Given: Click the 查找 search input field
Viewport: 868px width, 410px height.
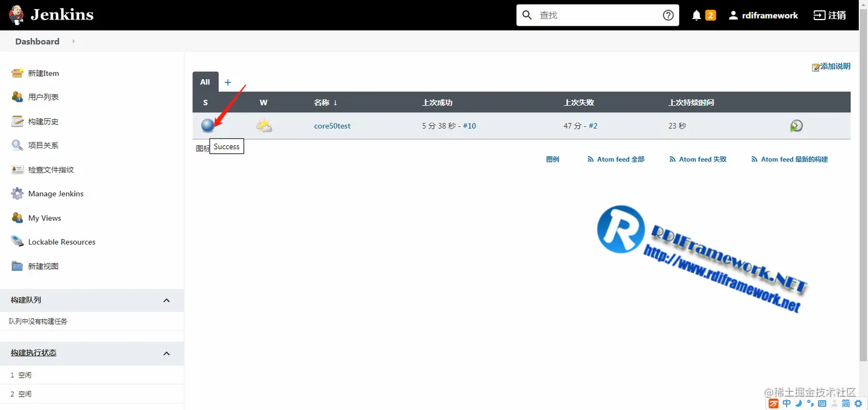Looking at the screenshot, I should (x=598, y=15).
